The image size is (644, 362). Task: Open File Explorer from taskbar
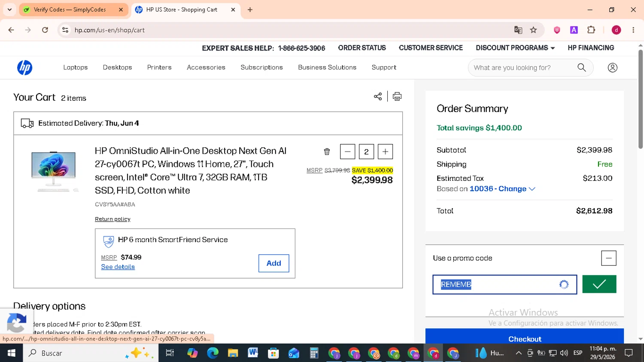[233, 353]
